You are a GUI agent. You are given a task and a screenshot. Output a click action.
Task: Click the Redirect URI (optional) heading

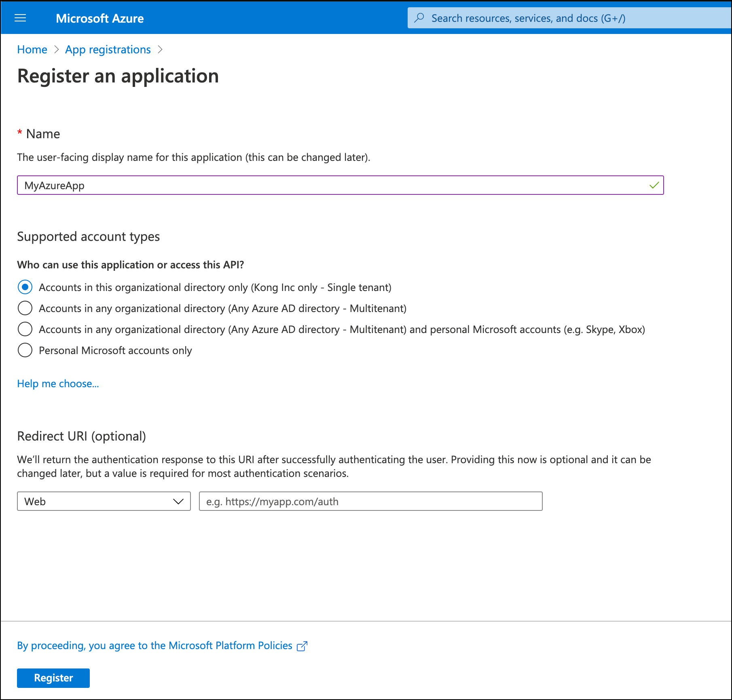(82, 436)
